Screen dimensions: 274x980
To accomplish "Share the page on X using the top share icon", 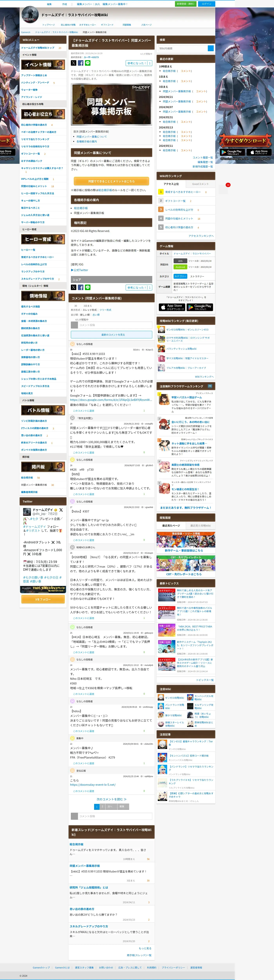I will pyautogui.click(x=74, y=63).
